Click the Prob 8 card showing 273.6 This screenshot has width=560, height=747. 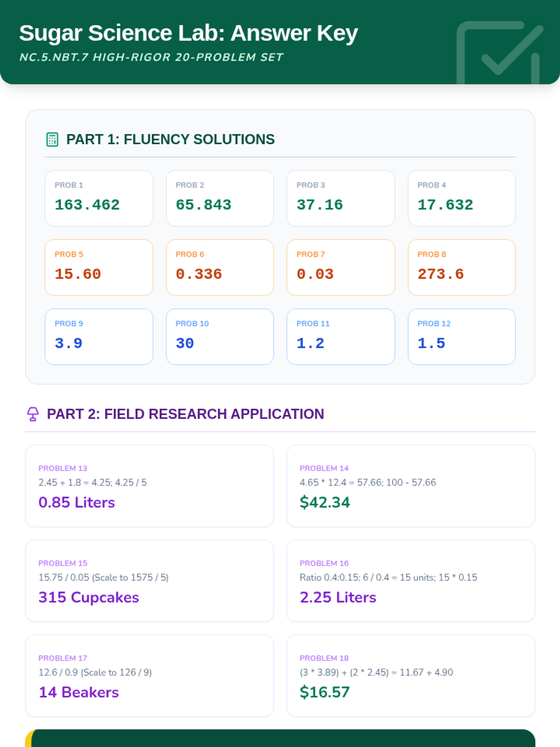pyautogui.click(x=462, y=268)
